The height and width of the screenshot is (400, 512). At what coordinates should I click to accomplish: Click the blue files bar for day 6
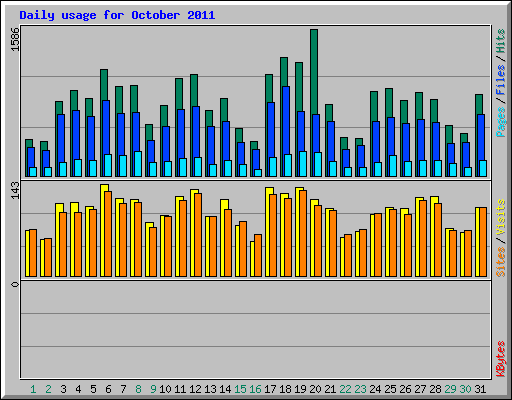[x=106, y=127]
